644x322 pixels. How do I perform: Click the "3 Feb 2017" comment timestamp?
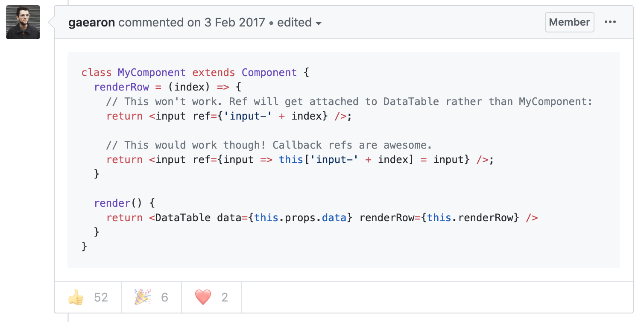[x=234, y=23]
